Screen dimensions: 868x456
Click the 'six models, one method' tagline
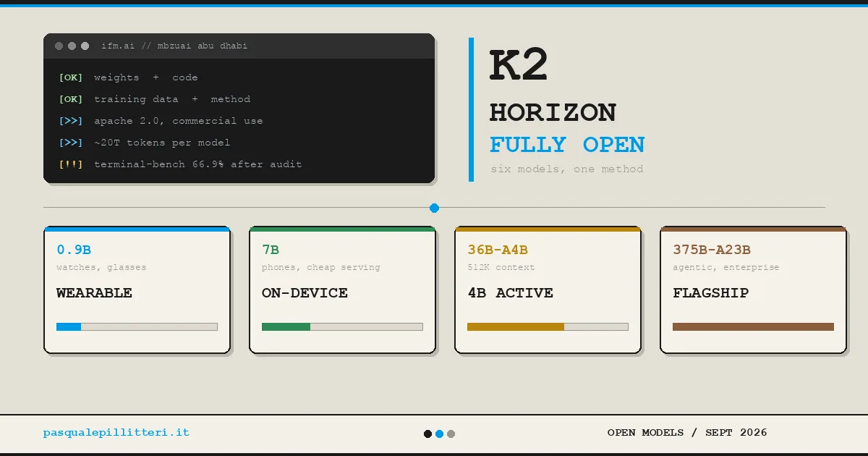[567, 169]
